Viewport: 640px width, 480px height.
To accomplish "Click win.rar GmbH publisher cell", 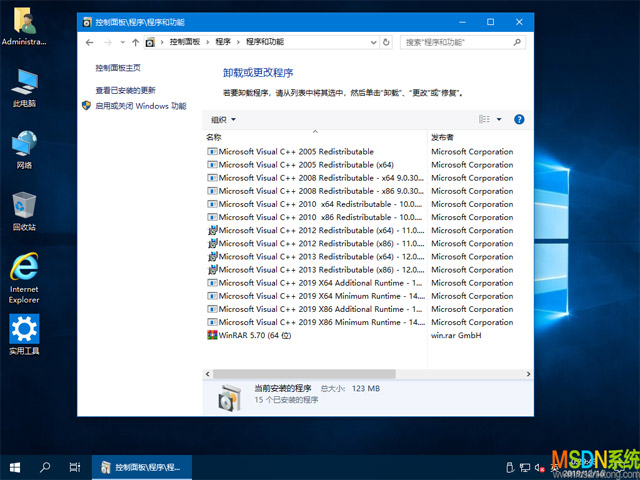I will [456, 336].
